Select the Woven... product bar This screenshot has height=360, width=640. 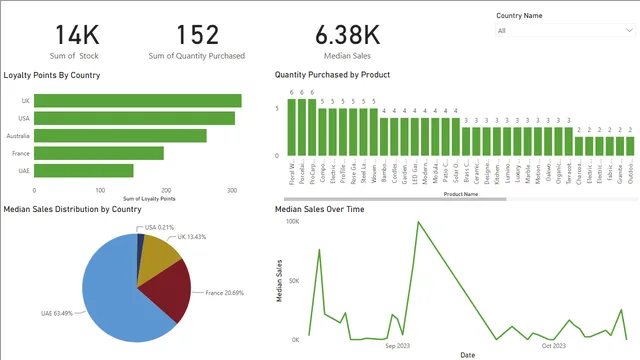point(373,132)
